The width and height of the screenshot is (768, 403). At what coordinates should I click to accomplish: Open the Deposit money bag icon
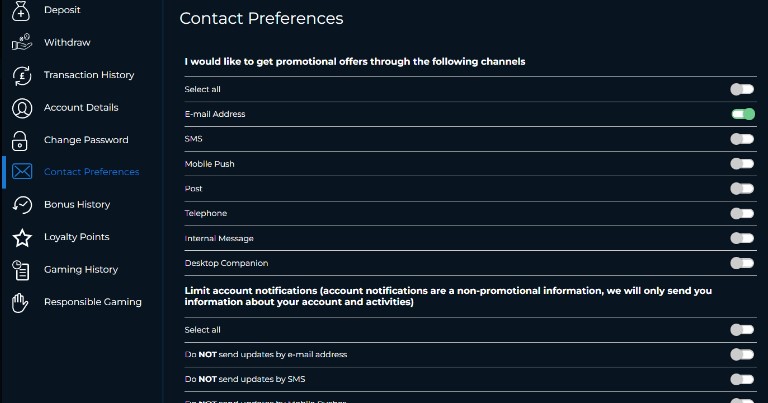[21, 11]
